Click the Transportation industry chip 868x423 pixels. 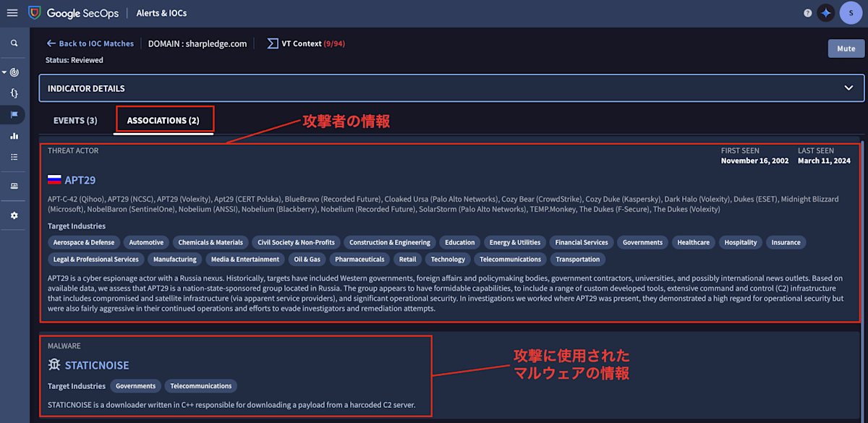coord(578,259)
